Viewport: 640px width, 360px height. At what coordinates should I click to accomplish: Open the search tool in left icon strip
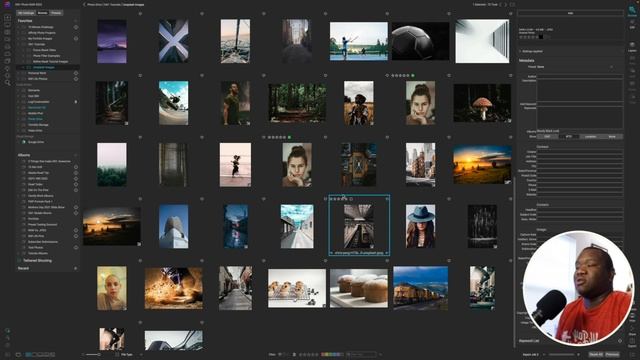[x=7, y=83]
